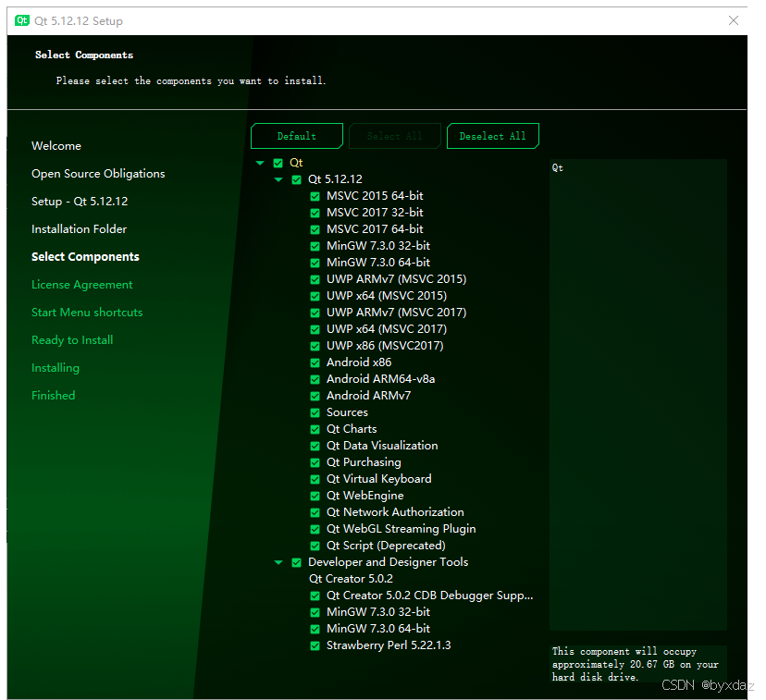
Task: Toggle MinGW 7.3.0 32-bit checkbox under Developer Tools
Action: pos(315,612)
